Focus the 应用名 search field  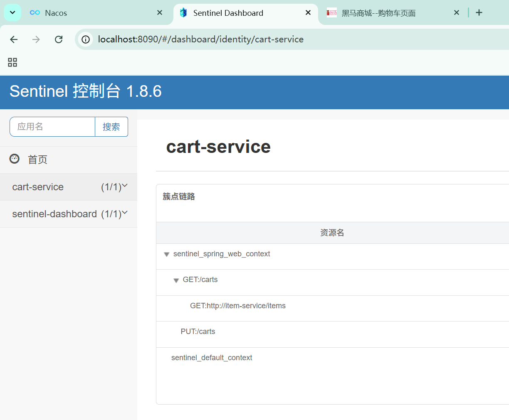(52, 127)
